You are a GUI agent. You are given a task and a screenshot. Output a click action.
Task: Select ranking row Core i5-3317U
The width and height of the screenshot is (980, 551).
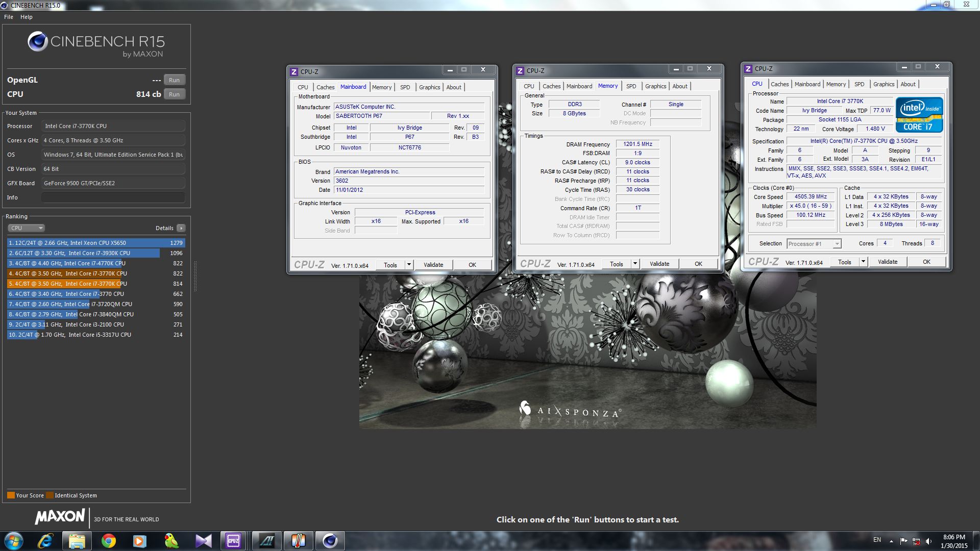pos(96,335)
